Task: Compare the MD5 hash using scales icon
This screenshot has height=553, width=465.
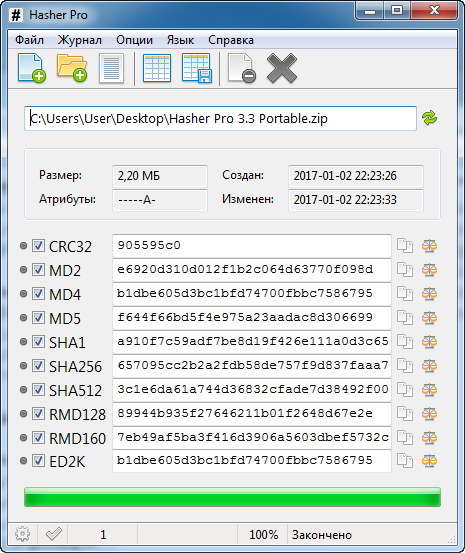Action: click(x=429, y=318)
